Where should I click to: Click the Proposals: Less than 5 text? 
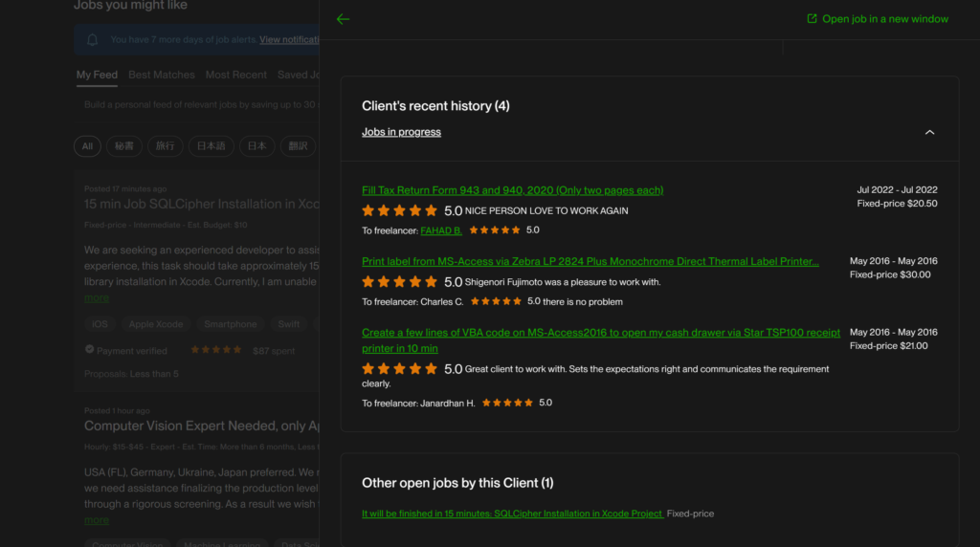(131, 374)
